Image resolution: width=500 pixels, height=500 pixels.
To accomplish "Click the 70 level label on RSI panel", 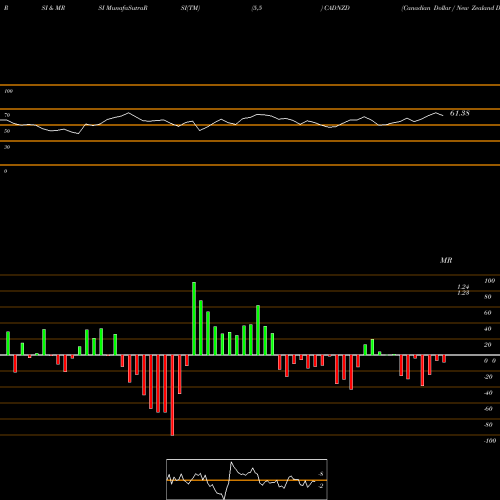I will (x=7, y=115).
